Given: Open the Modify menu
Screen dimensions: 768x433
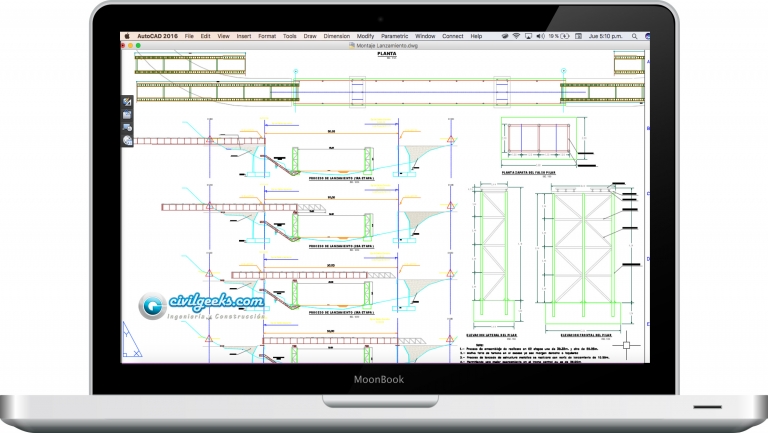Looking at the screenshot, I should tap(366, 36).
